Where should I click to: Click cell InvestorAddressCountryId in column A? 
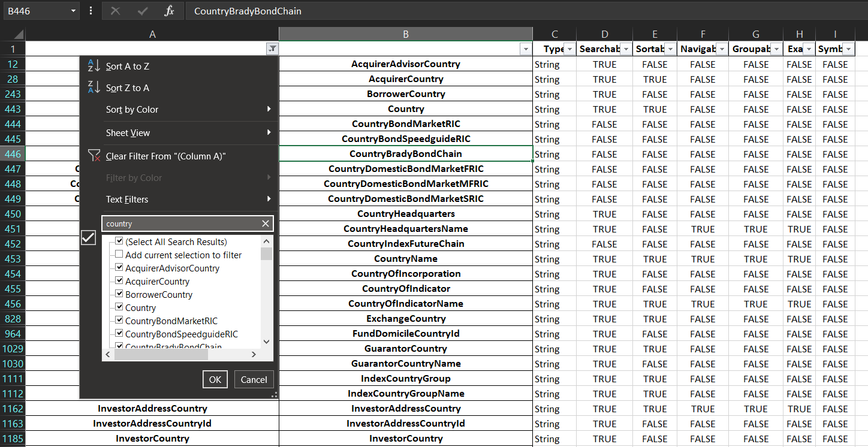coord(152,424)
